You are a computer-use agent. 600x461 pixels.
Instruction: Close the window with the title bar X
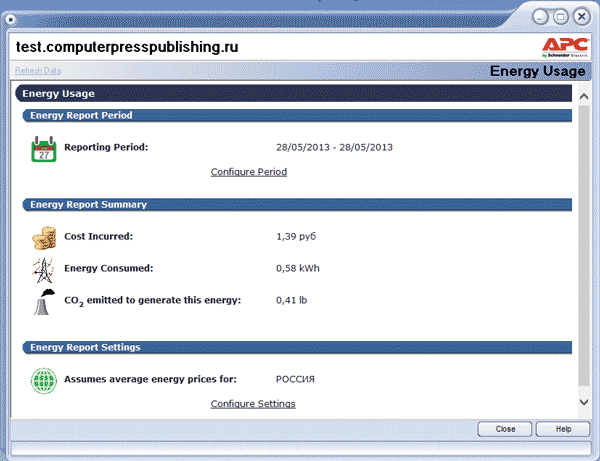pos(580,16)
